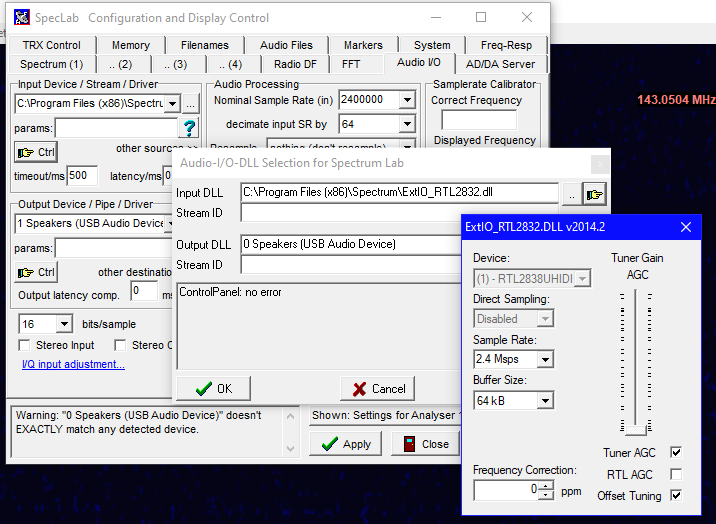Click the Correct Frequency input field
Image resolution: width=716 pixels, height=524 pixels.
(479, 120)
